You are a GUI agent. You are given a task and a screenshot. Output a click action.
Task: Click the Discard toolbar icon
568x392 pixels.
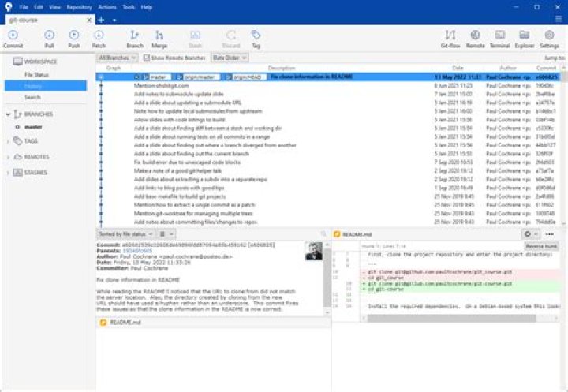pyautogui.click(x=231, y=39)
